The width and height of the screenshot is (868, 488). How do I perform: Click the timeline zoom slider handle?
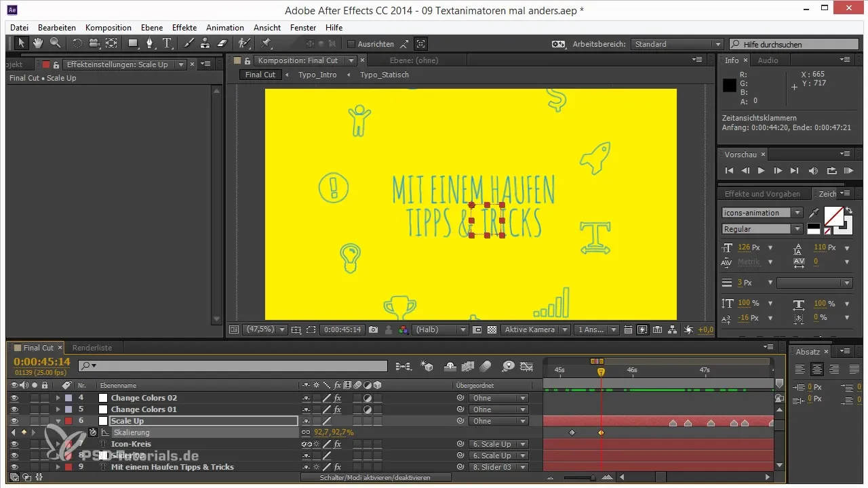(593, 478)
